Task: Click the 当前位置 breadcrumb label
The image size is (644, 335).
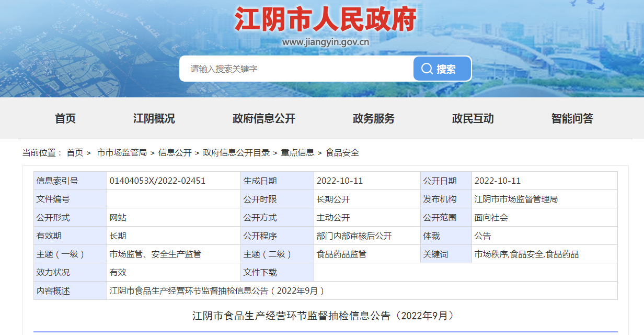Action: point(43,153)
